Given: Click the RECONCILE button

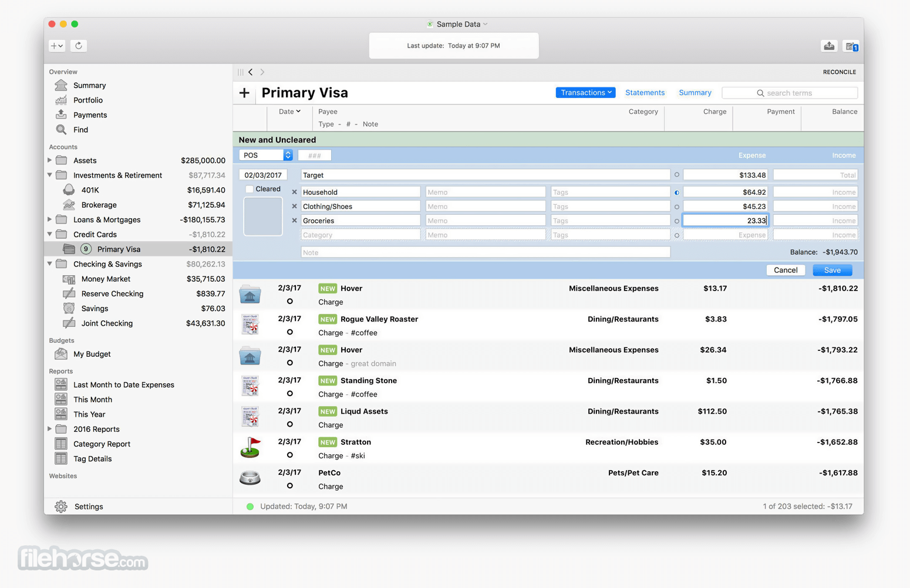Looking at the screenshot, I should 840,72.
